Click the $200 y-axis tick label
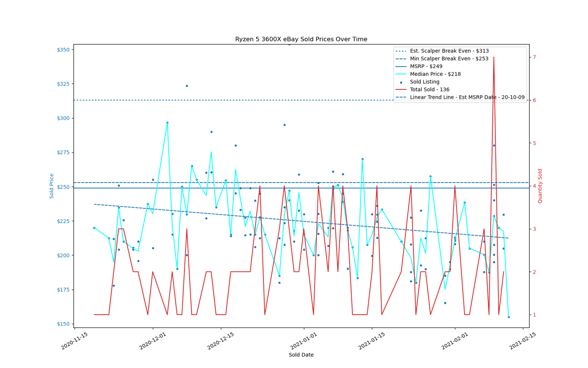Viewport: 588px width, 368px height. click(x=62, y=255)
